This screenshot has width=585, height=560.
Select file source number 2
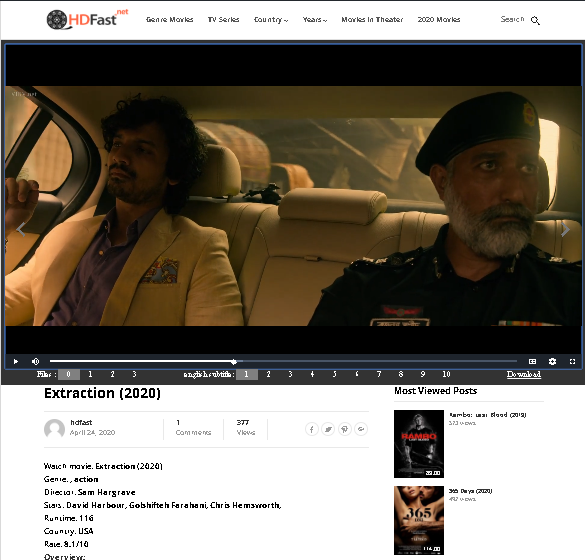(x=112, y=374)
